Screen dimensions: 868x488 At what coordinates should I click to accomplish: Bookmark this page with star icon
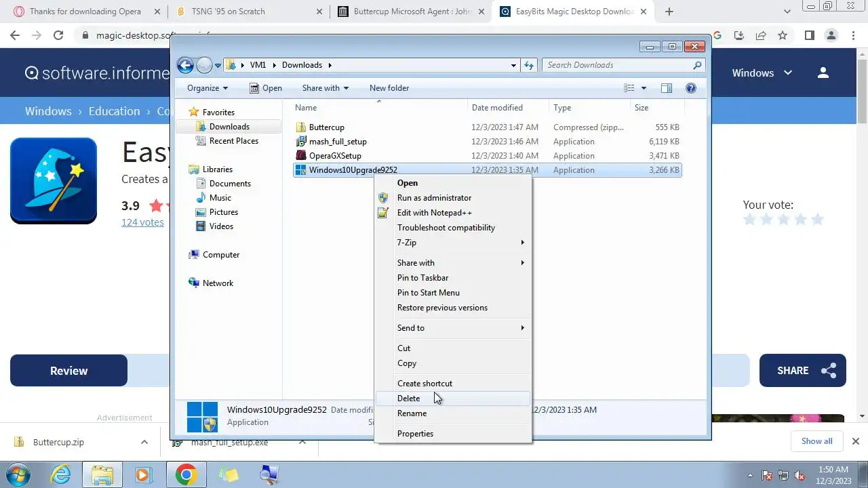[783, 35]
